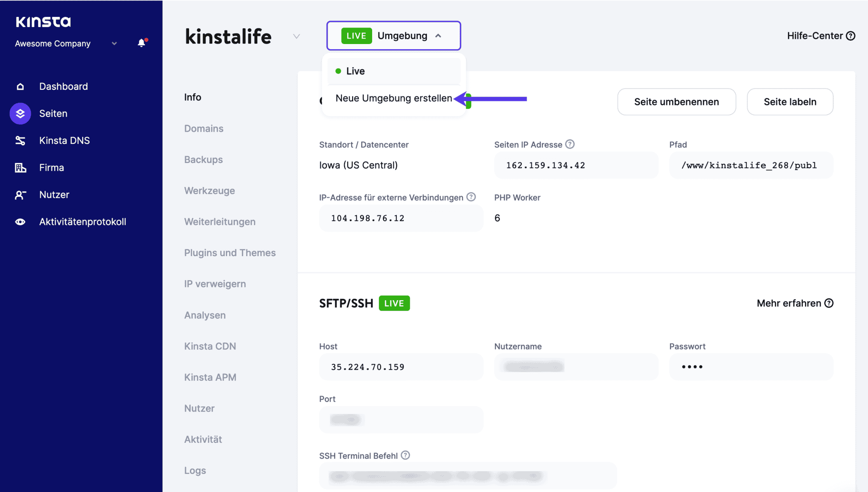The width and height of the screenshot is (868, 492).
Task: Open Kinsta DNS from the sidebar icon
Action: pyautogui.click(x=20, y=140)
